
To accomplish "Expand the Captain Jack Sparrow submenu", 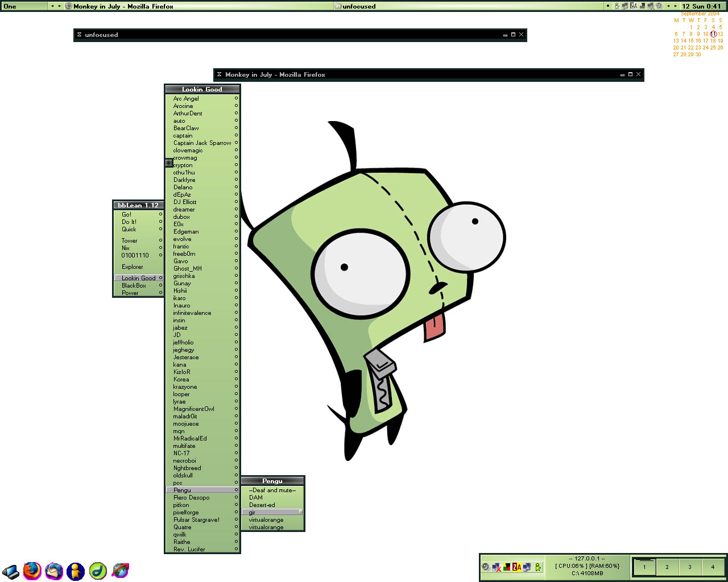I will [x=202, y=143].
